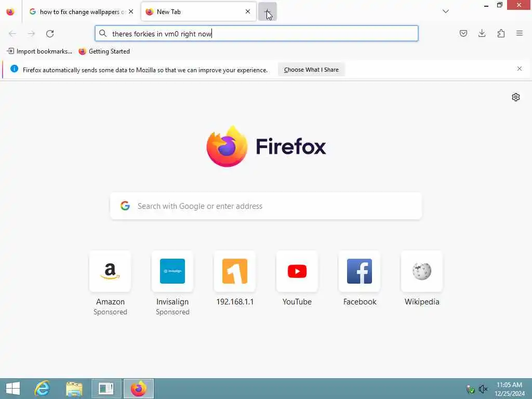Select the New Tab tab
The image size is (532, 399).
198,12
